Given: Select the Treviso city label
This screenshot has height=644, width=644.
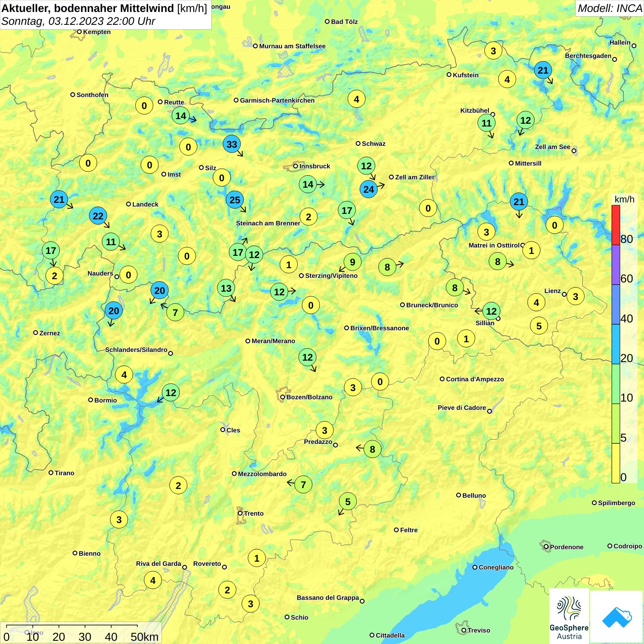Looking at the screenshot, I should 478,630.
